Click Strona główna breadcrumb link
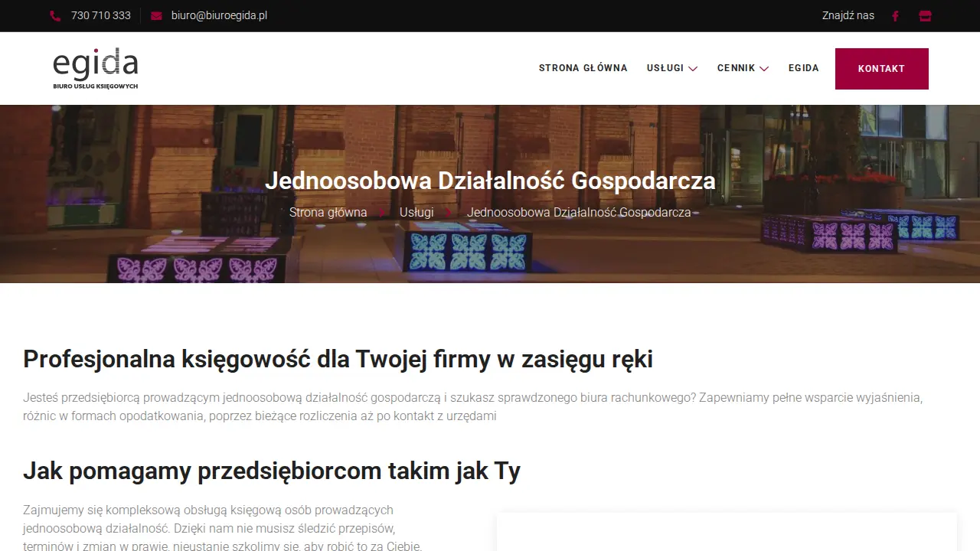The image size is (980, 551). click(x=328, y=212)
